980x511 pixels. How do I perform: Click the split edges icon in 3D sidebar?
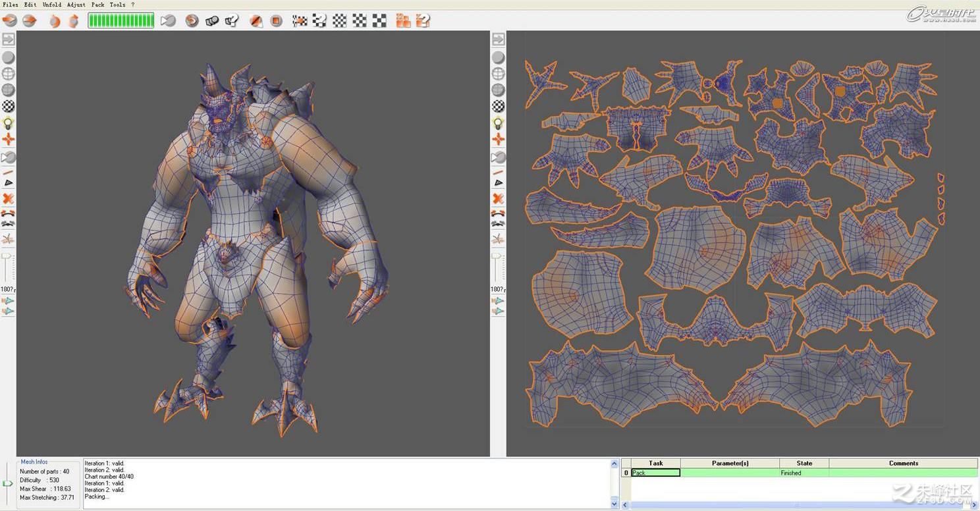click(x=8, y=225)
